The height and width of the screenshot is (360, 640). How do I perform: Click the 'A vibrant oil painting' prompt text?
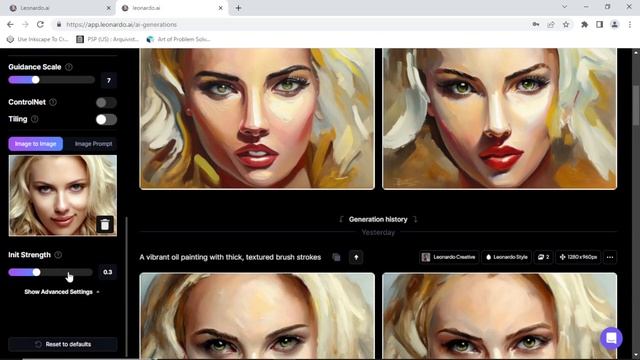pyautogui.click(x=230, y=257)
